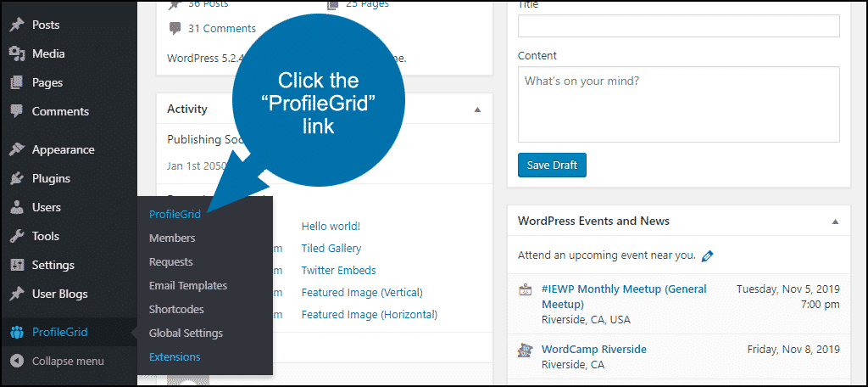This screenshot has width=868, height=387.
Task: Open the WordCamp Riverside event link
Action: click(x=594, y=350)
